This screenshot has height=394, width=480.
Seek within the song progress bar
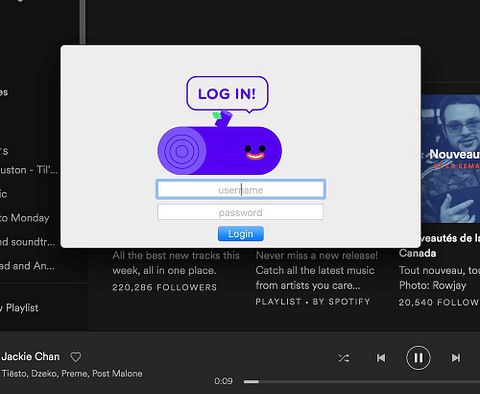pyautogui.click(x=362, y=382)
